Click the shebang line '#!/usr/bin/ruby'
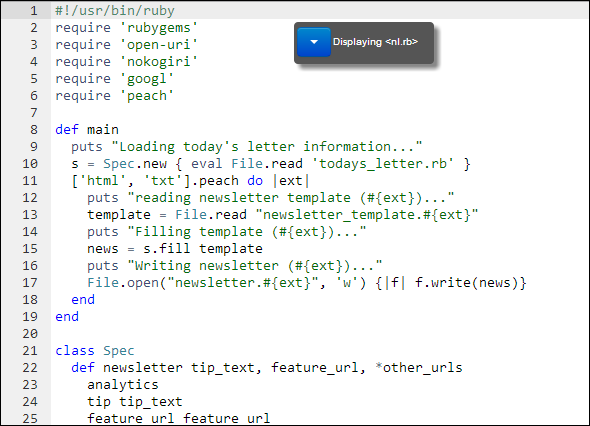 click(115, 11)
